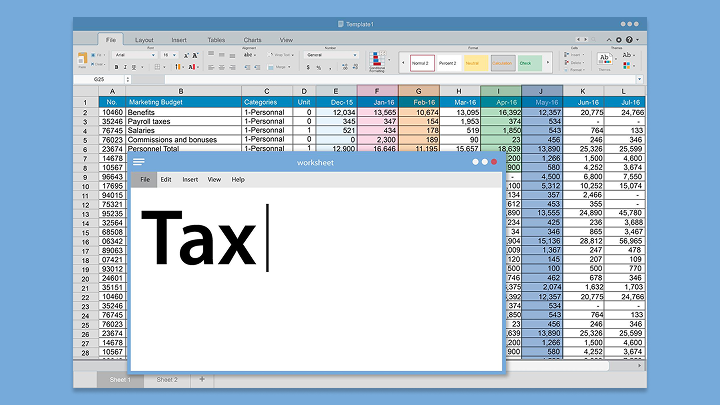
Task: Open the hamburger menu in worksheet window
Action: tap(138, 161)
